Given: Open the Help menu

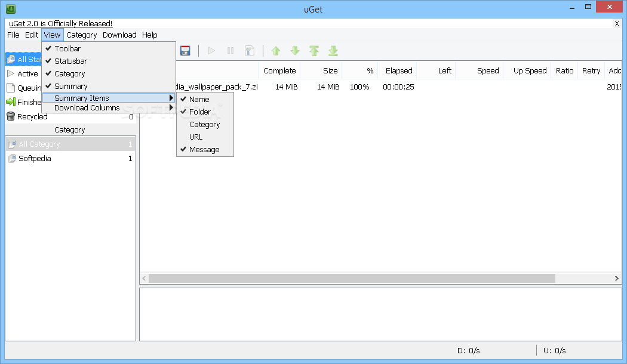Looking at the screenshot, I should [x=149, y=35].
